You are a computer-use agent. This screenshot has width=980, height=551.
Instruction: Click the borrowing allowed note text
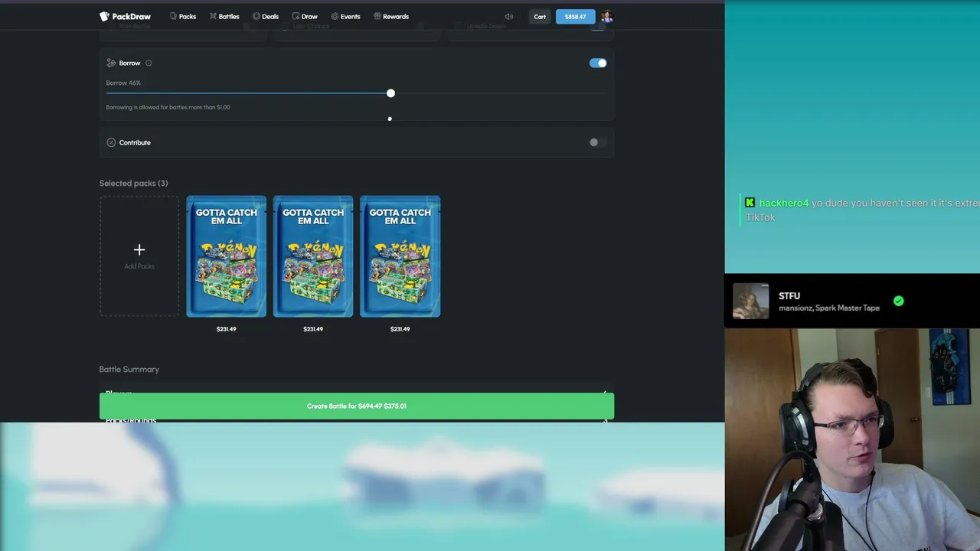click(x=168, y=107)
